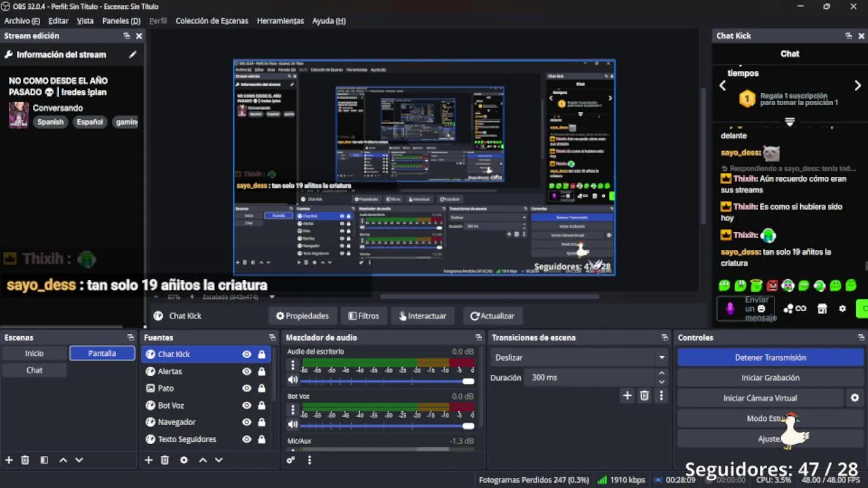Open the Colección de Escenas menu

212,21
